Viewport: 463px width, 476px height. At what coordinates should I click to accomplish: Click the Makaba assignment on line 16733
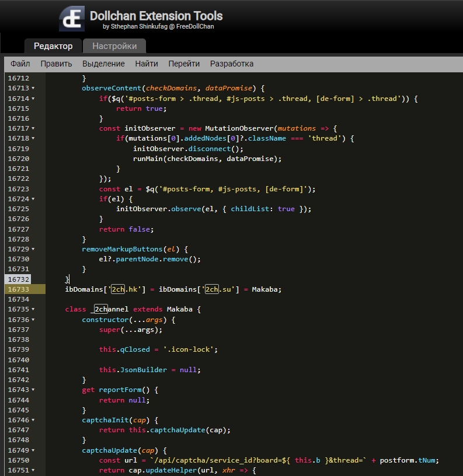click(264, 289)
